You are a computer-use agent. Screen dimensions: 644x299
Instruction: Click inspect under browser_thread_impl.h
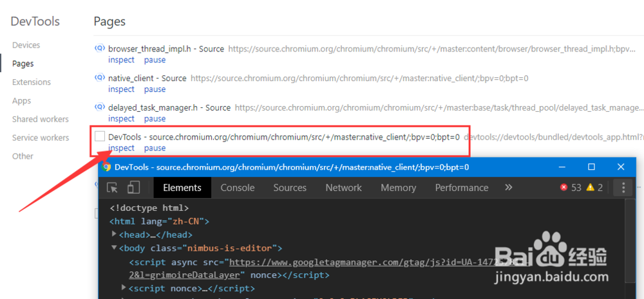(x=121, y=60)
